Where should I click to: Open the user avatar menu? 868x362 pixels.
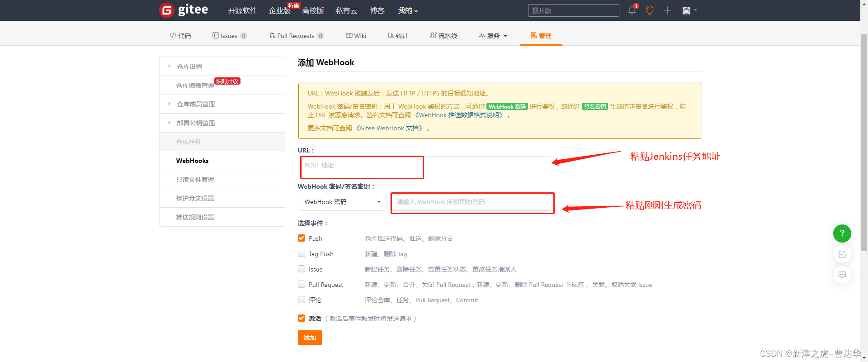[689, 10]
